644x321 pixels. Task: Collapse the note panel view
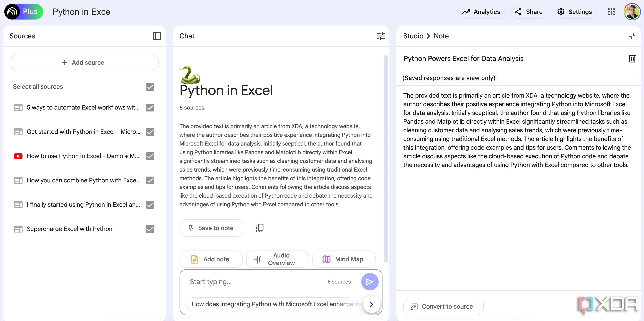pos(632,36)
